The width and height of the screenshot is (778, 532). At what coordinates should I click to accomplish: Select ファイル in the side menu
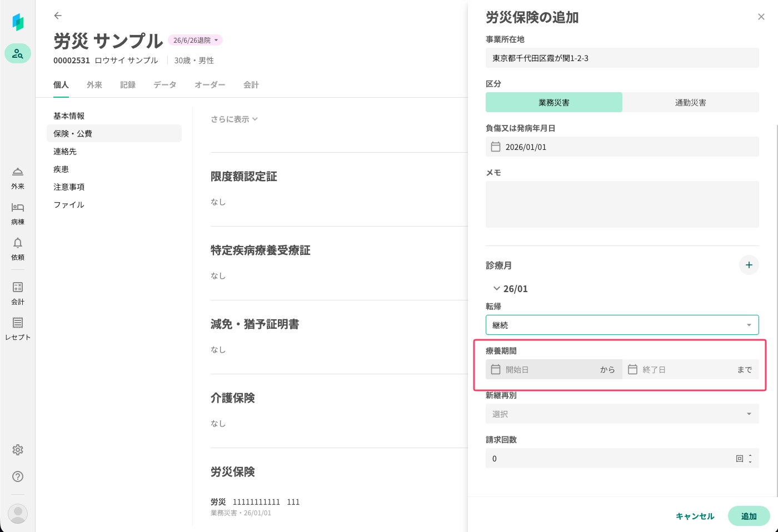[x=114, y=204]
